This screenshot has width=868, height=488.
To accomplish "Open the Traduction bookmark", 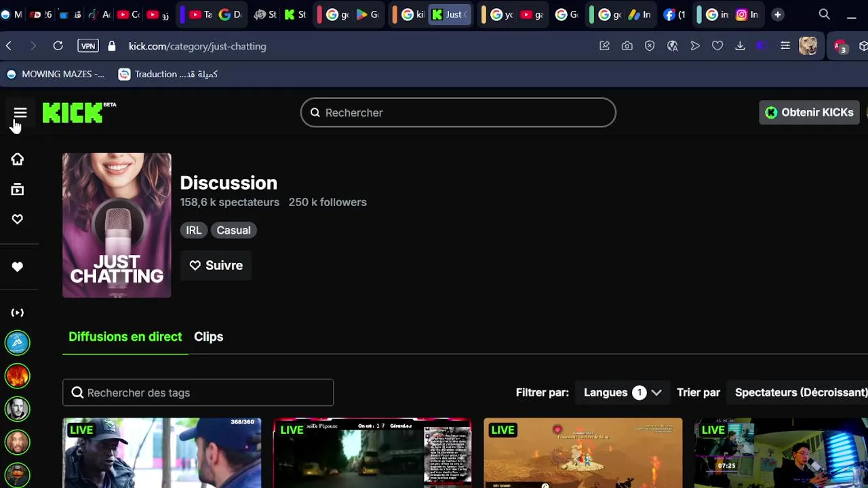I will [x=168, y=75].
